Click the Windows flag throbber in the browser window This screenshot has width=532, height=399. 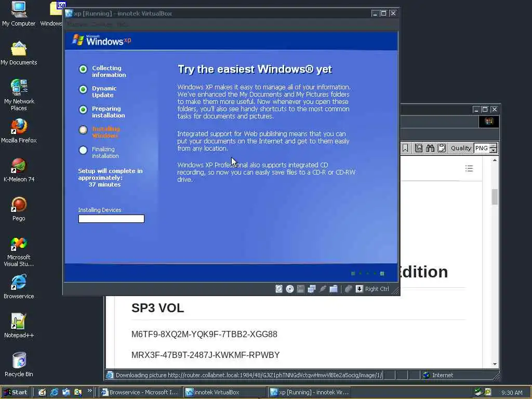(x=489, y=122)
